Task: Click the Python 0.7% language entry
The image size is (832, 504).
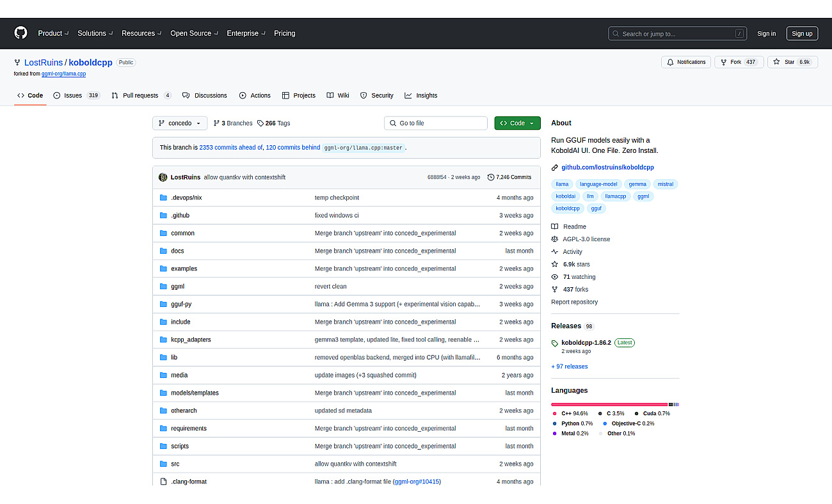Action: point(573,424)
